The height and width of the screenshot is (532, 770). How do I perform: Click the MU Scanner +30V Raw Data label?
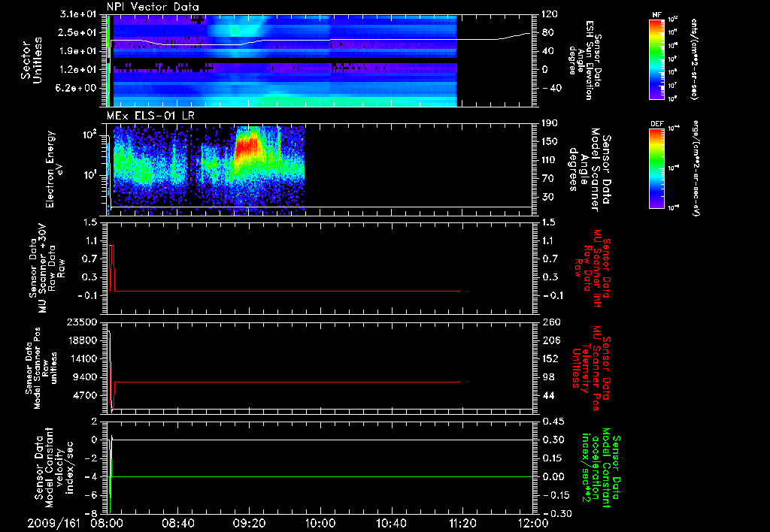(x=46, y=268)
